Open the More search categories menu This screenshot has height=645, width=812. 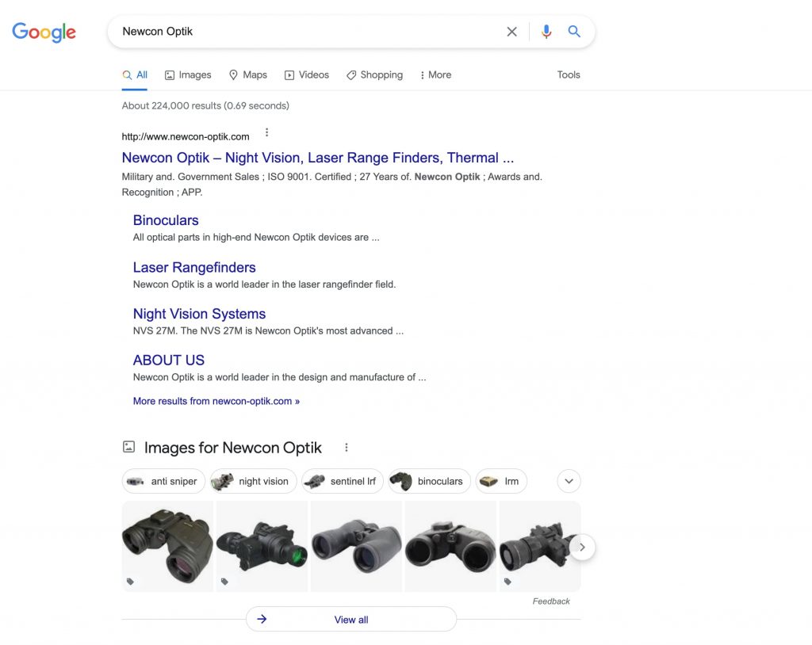[435, 75]
